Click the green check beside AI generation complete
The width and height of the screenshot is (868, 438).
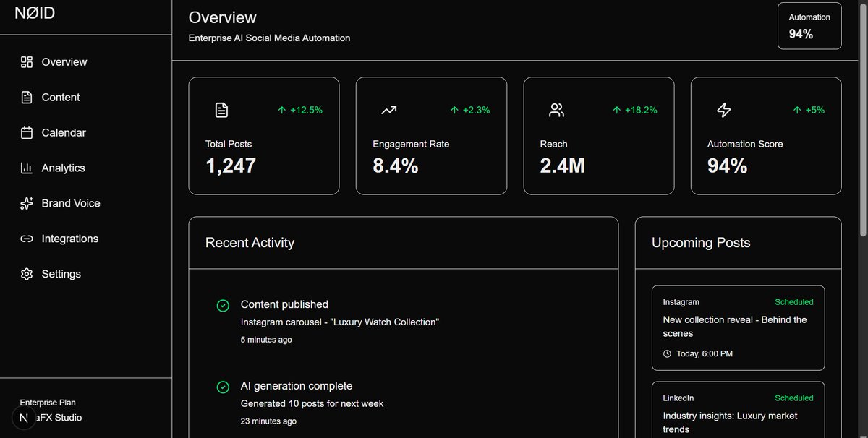coord(223,387)
